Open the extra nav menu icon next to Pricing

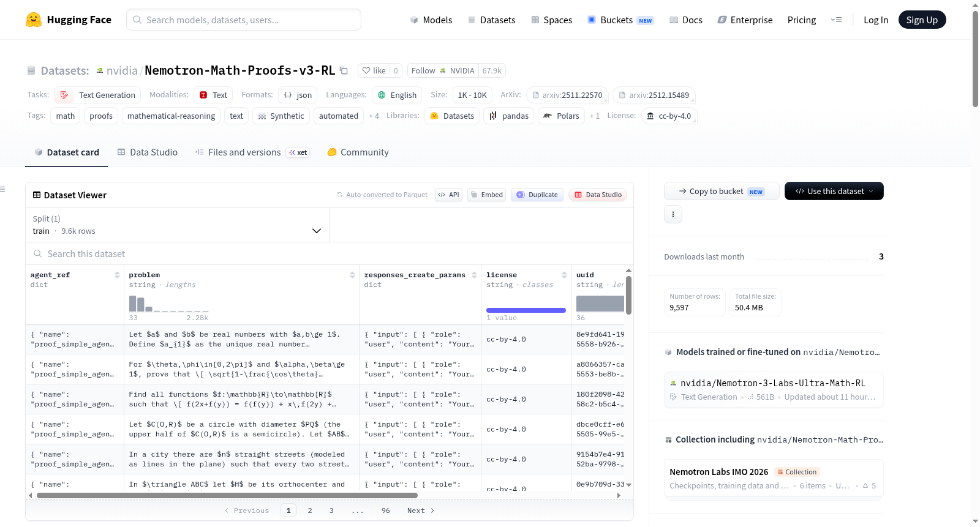[836, 20]
